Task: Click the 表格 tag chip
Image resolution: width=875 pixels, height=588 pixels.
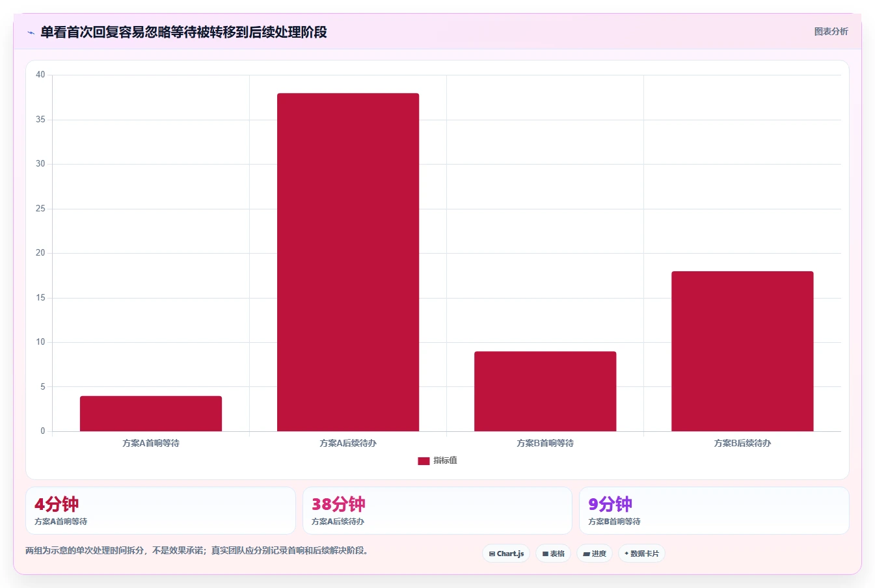Action: 553,554
